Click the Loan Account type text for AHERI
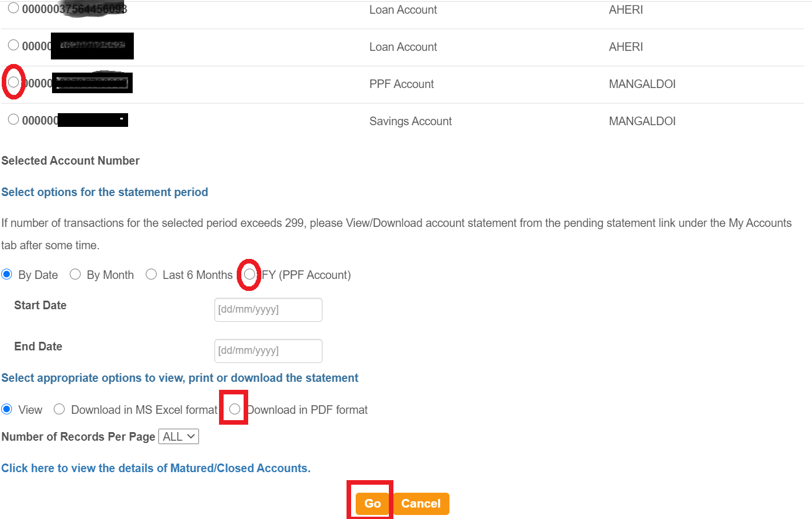Screen dimensions: 812x519 [x=403, y=10]
